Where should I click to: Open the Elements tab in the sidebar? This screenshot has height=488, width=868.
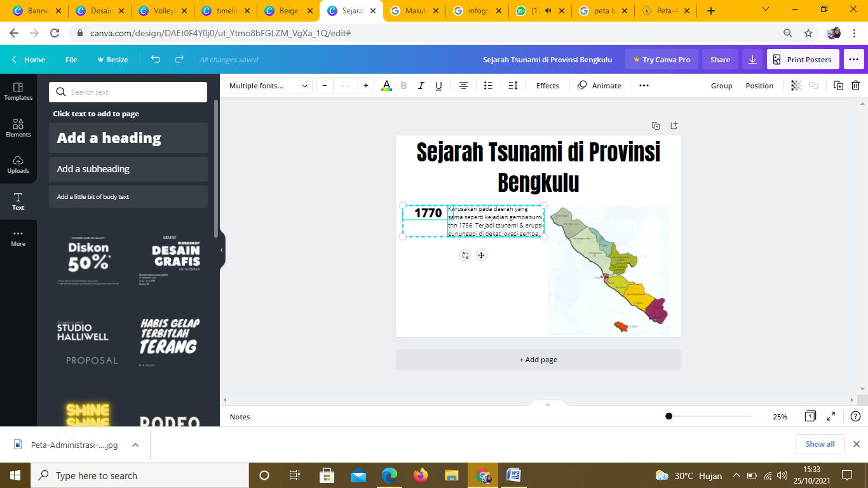coord(18,128)
